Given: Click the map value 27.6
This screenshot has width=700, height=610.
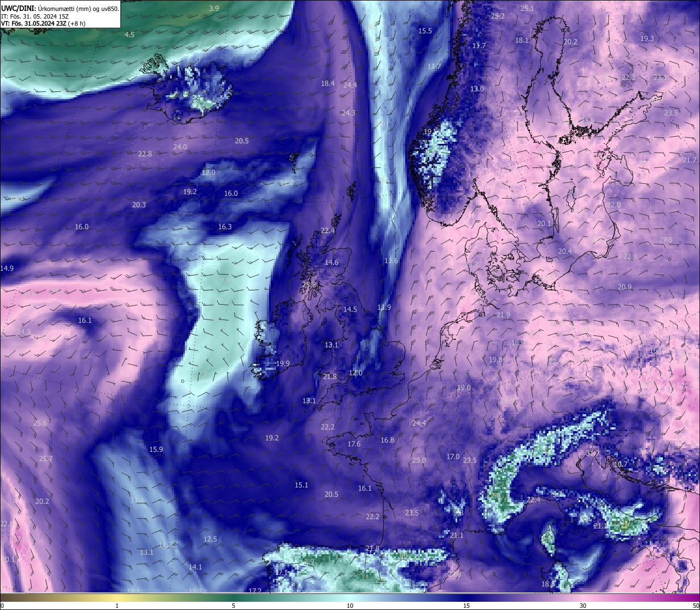Looking at the screenshot, I should click(666, 240).
